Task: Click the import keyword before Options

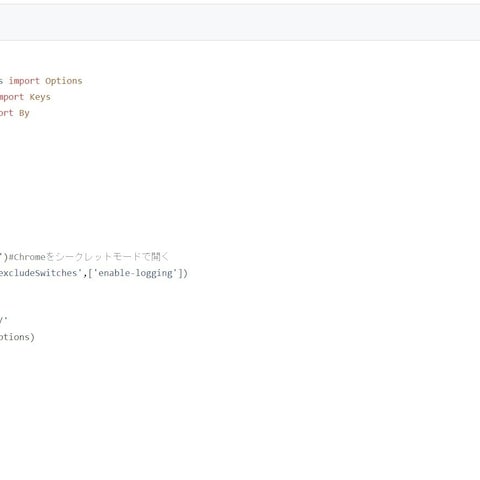Action: click(x=24, y=81)
